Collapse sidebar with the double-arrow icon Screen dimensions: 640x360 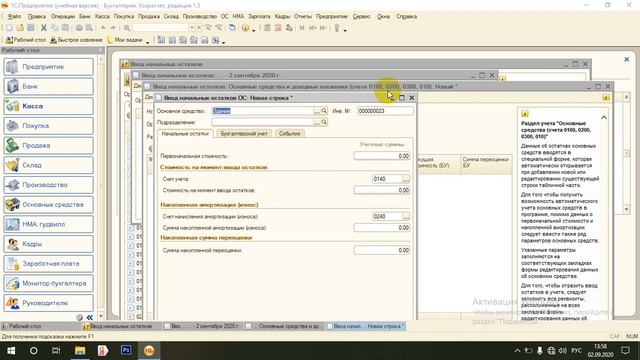tap(89, 317)
